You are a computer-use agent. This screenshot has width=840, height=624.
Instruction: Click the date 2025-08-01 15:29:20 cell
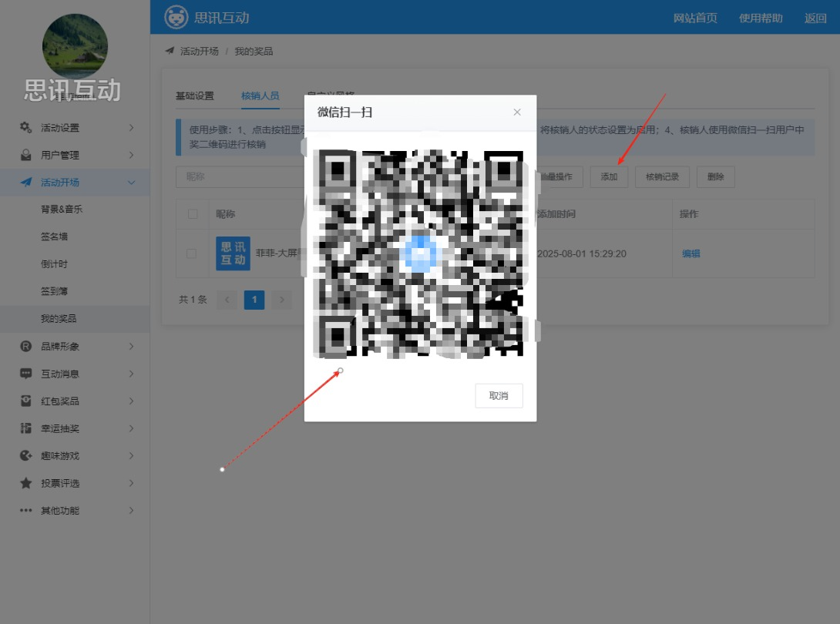[582, 253]
